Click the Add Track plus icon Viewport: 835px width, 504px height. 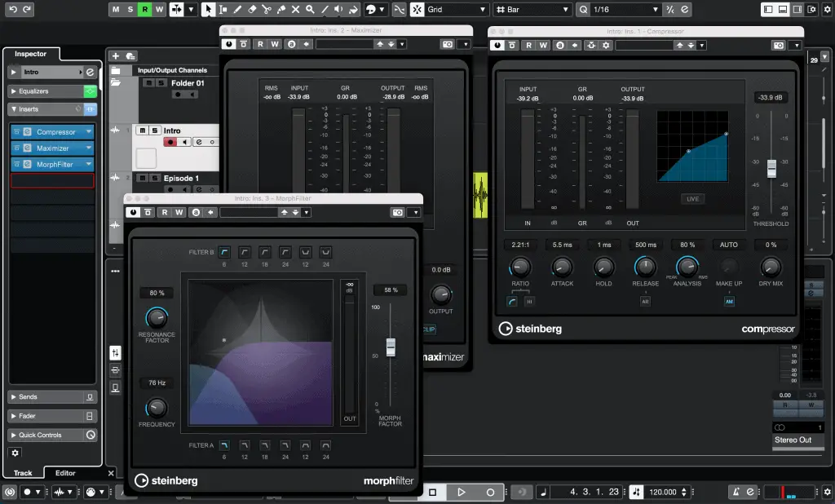[x=116, y=56]
